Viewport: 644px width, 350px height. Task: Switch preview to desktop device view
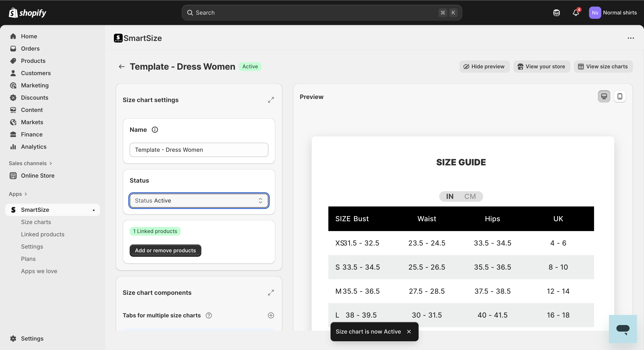[604, 97]
